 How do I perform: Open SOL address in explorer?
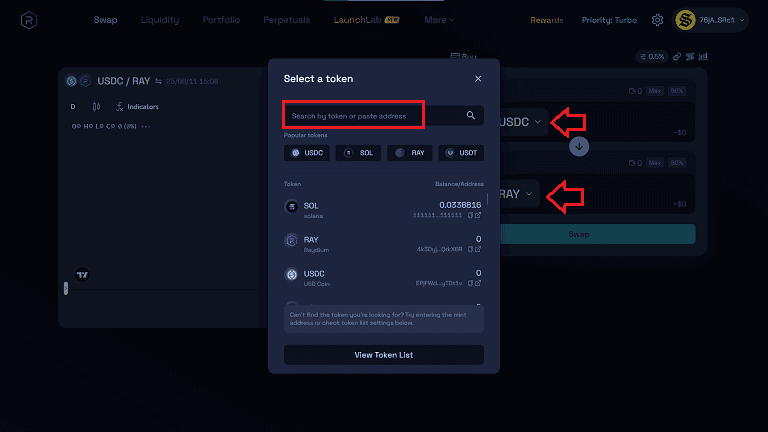(478, 215)
